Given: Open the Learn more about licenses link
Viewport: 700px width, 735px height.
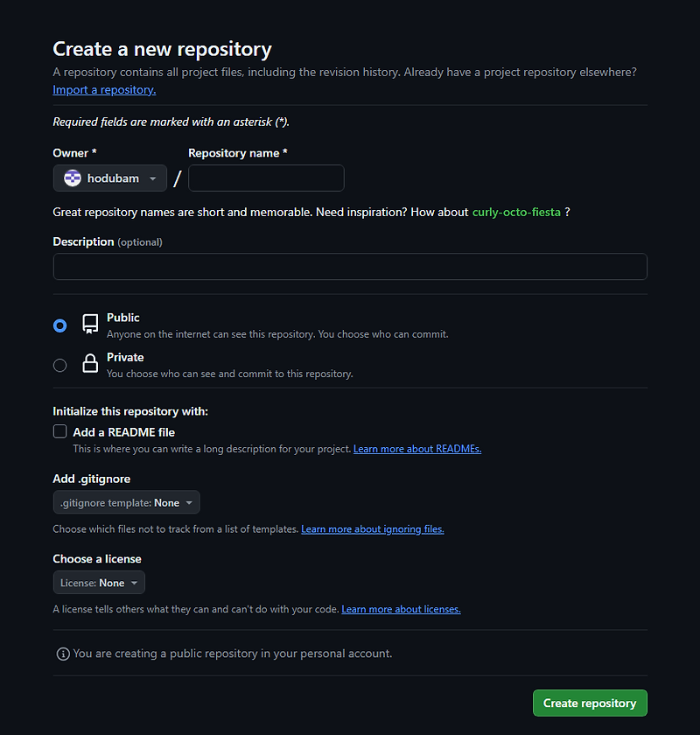Looking at the screenshot, I should (x=401, y=609).
